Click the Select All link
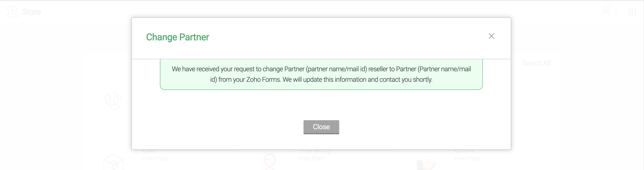The width and height of the screenshot is (644, 170). (536, 63)
